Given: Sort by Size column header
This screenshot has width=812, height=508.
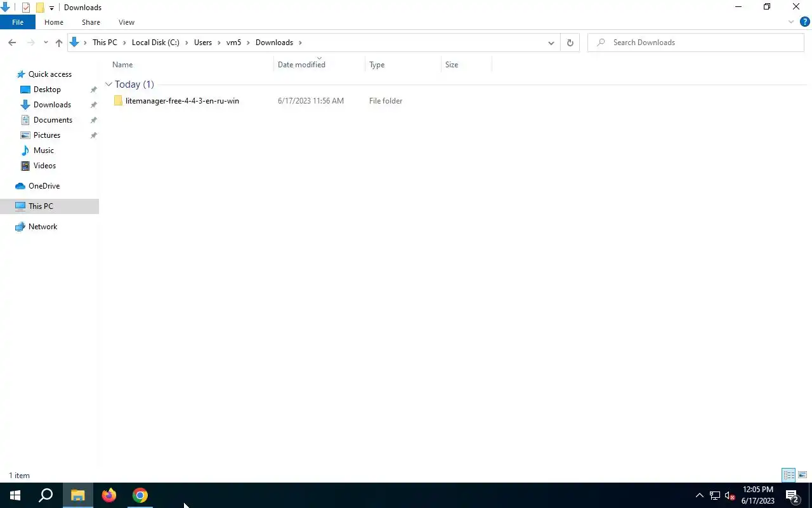Looking at the screenshot, I should pyautogui.click(x=466, y=65).
